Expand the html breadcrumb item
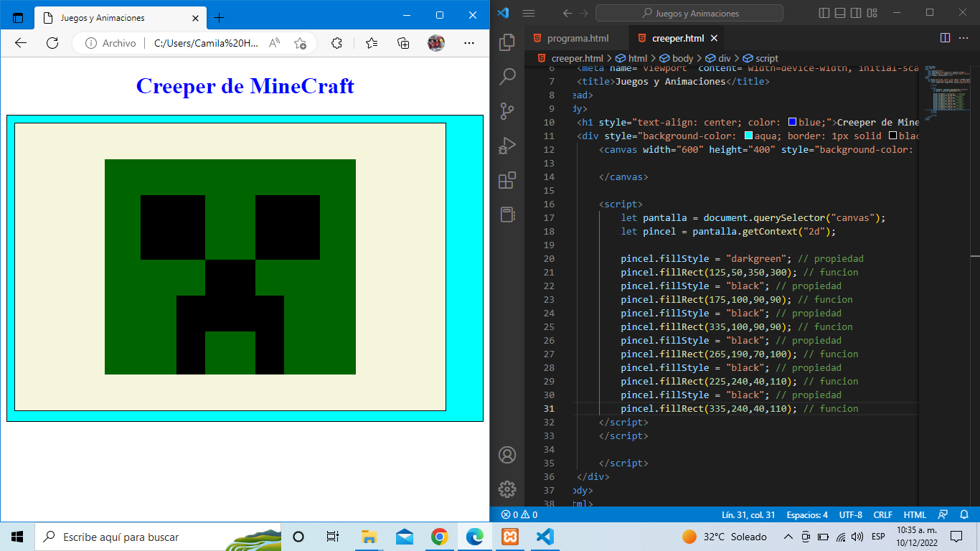980x551 pixels. pos(632,58)
